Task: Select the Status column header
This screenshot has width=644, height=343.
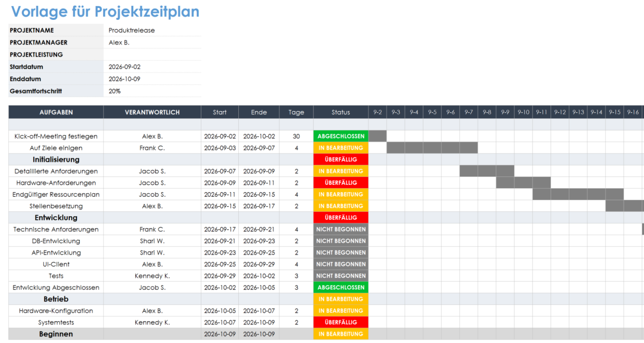Action: tap(341, 113)
